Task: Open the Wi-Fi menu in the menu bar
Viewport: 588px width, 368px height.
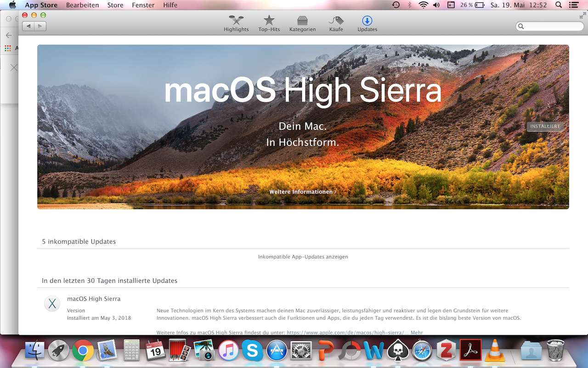Action: pos(423,5)
